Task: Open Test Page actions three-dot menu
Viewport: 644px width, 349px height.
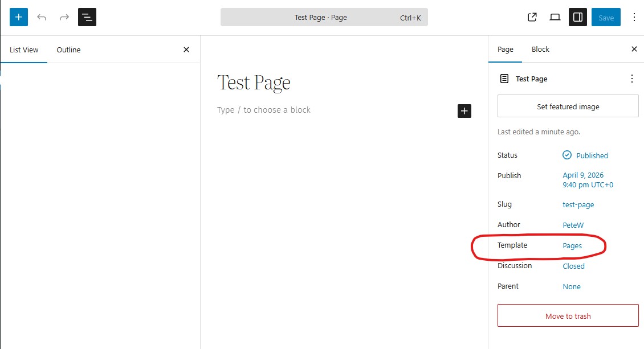Action: (631, 79)
